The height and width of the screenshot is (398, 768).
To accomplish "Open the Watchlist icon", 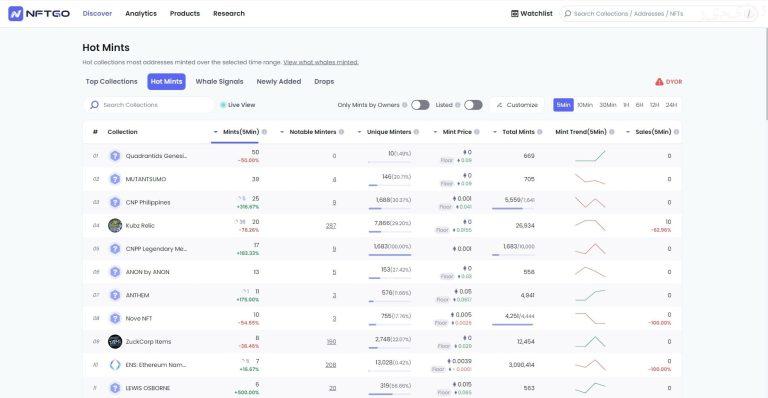I will click(514, 14).
